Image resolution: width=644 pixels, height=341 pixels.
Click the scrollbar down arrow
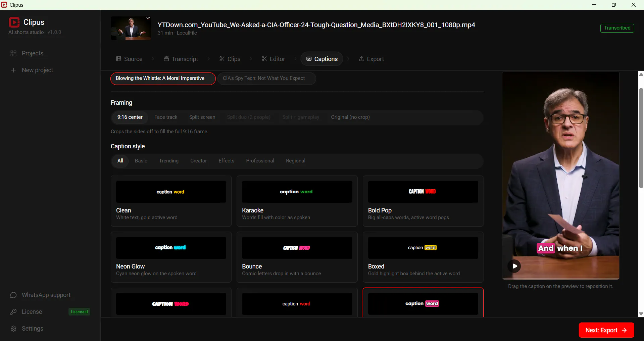coord(641,314)
